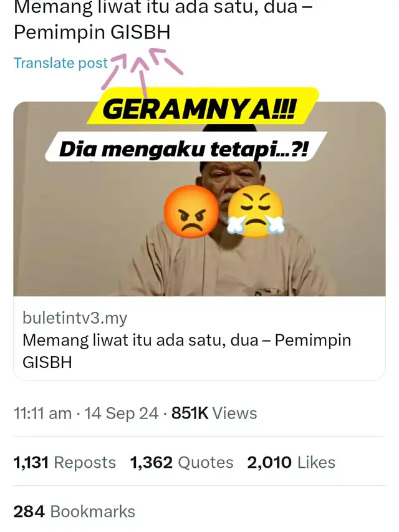Click the steaming nose angry emoji
The image size is (399, 532).
(x=255, y=211)
